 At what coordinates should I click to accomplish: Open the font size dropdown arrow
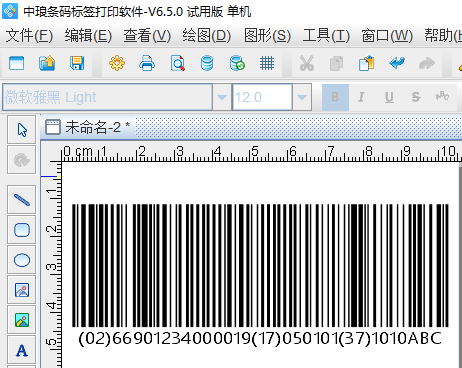pos(302,97)
